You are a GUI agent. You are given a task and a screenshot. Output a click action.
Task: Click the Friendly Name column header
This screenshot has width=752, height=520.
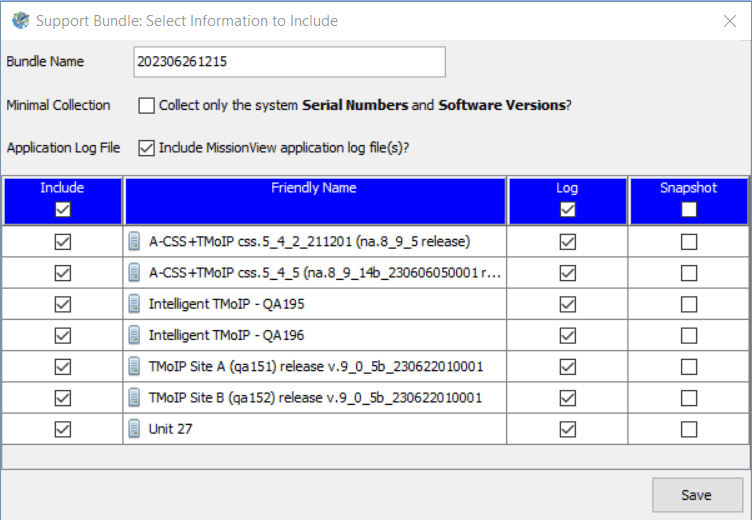coord(315,201)
